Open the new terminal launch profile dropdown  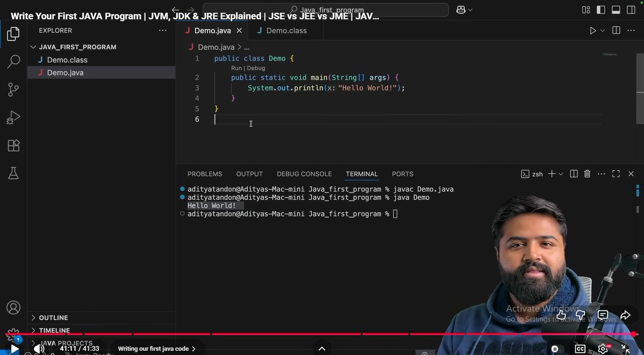tap(561, 174)
